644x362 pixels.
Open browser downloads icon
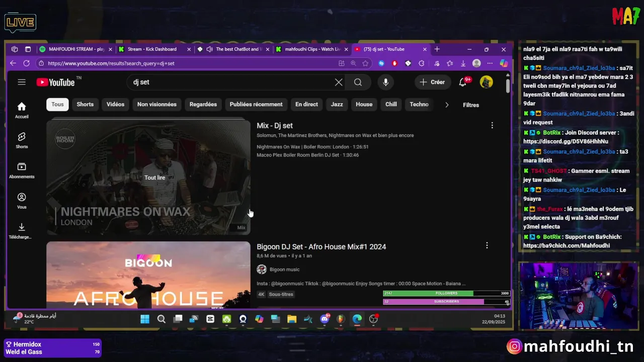463,63
